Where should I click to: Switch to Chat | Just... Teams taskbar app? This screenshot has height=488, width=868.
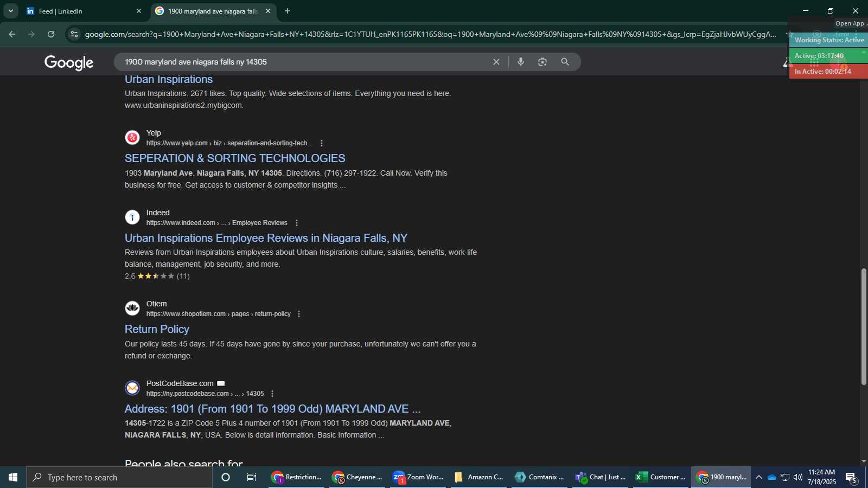coord(600,477)
